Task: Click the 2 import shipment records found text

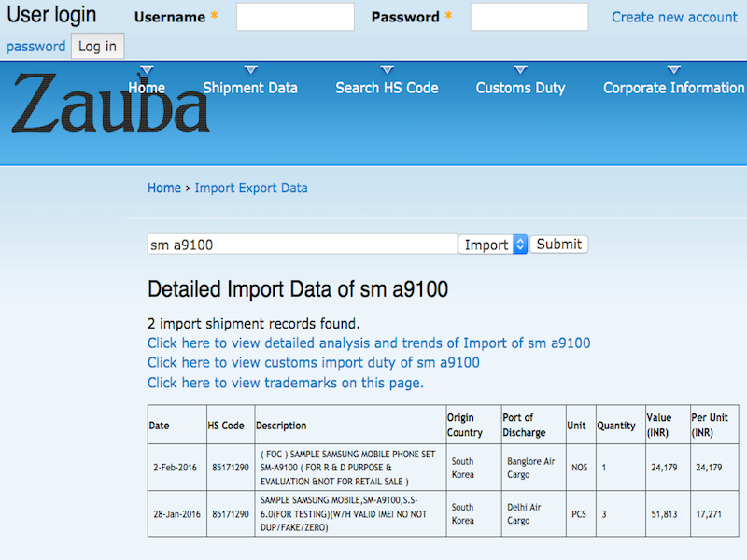Action: coord(253,324)
